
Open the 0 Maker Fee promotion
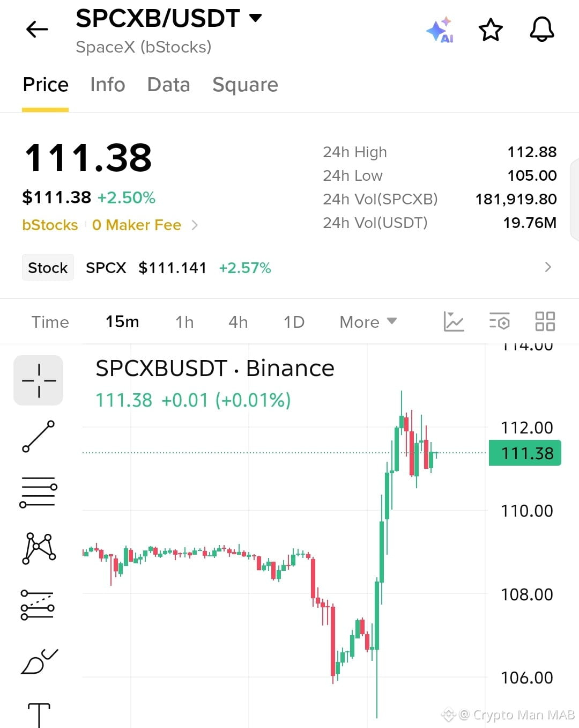(x=137, y=225)
